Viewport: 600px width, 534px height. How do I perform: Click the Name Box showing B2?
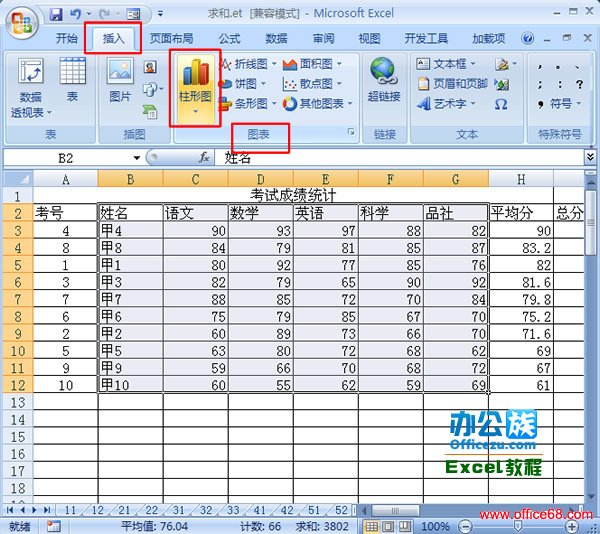pos(65,158)
